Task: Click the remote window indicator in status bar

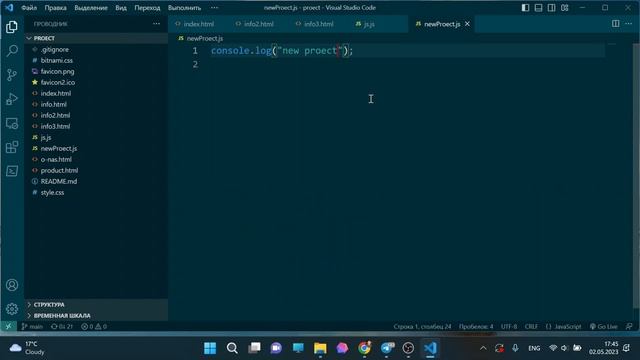Action: [8, 327]
